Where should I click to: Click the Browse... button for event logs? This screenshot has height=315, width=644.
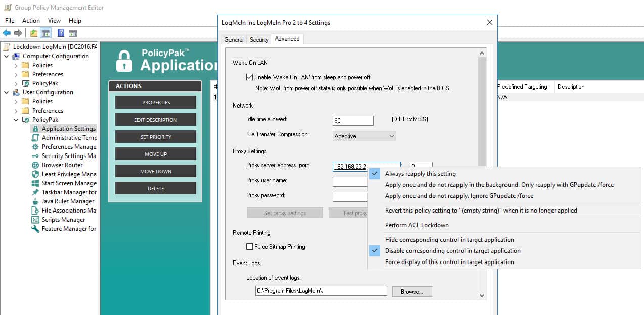pyautogui.click(x=411, y=291)
